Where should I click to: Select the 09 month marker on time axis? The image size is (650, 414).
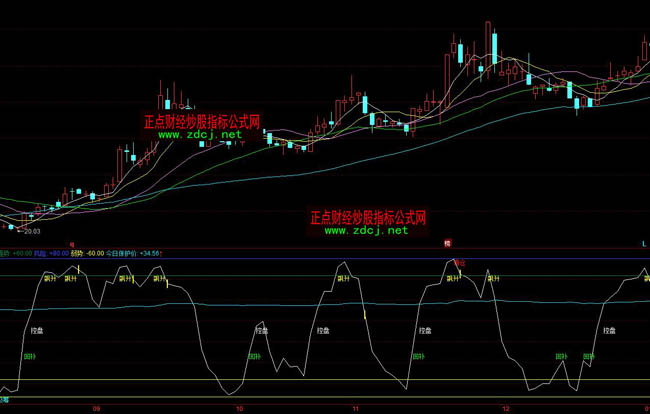[x=96, y=408]
